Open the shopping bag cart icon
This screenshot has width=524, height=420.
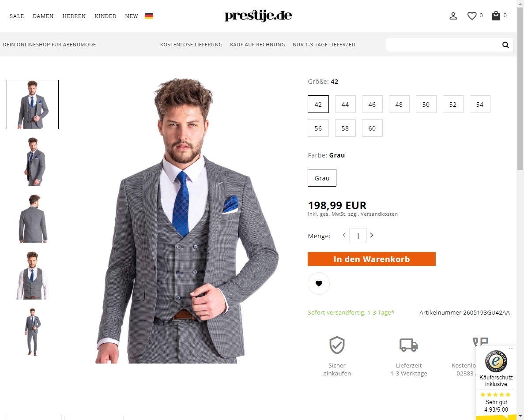496,16
